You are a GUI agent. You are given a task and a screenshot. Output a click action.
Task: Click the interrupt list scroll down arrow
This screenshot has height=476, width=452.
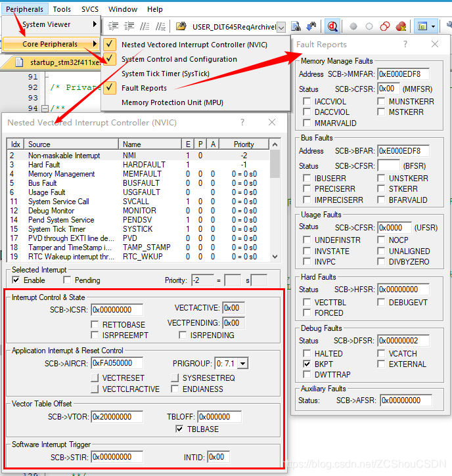[x=275, y=257]
